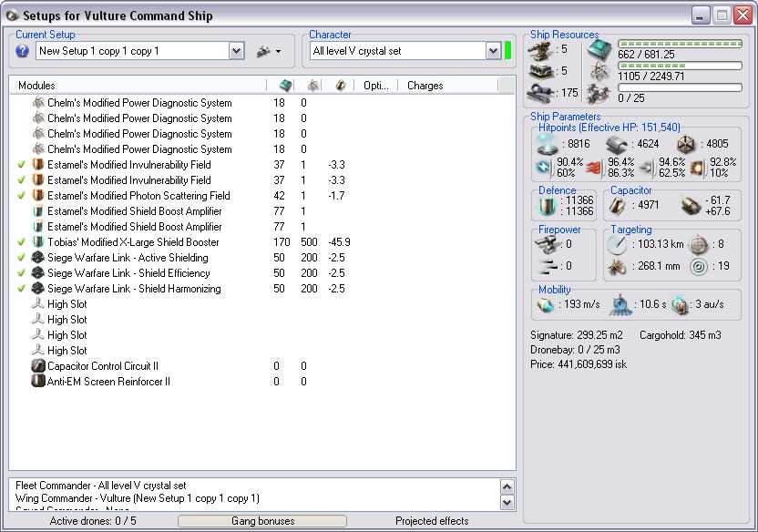The width and height of the screenshot is (758, 532).
Task: Click the powergrid usage progress bar
Action: click(x=681, y=66)
